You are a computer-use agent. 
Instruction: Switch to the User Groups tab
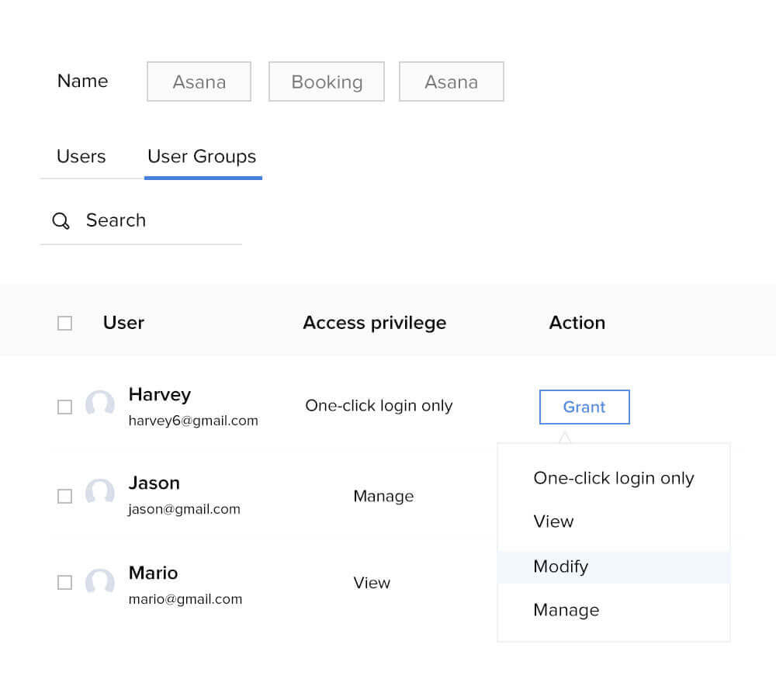coord(202,157)
